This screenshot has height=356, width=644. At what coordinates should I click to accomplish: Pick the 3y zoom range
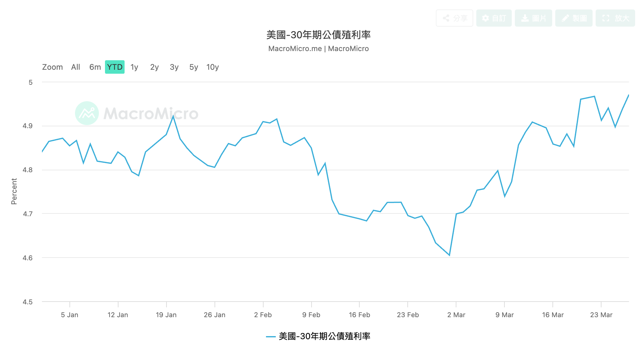(174, 67)
